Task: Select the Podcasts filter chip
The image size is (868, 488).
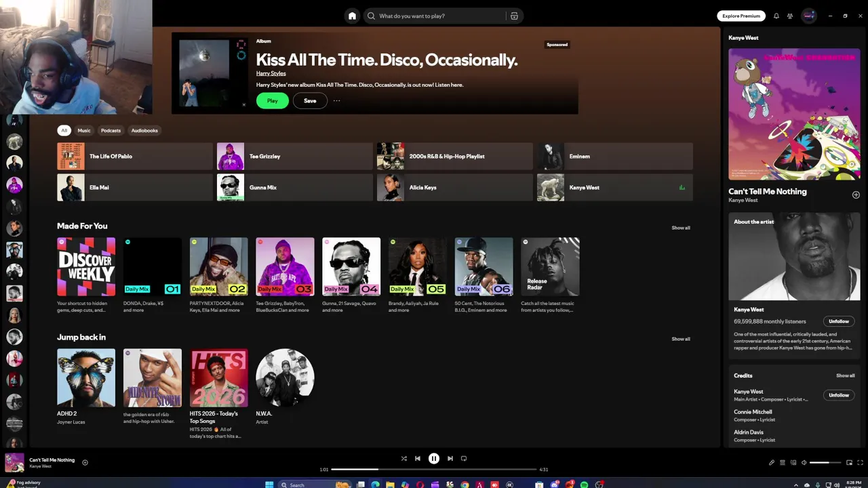Action: (111, 130)
